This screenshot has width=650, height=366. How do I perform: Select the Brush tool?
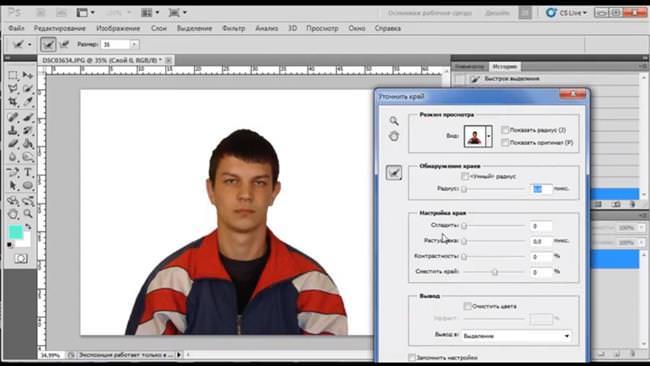point(28,117)
